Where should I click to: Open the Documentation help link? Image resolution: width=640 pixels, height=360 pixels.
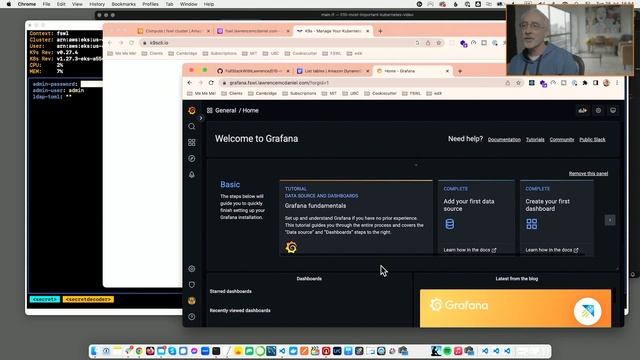tap(504, 140)
